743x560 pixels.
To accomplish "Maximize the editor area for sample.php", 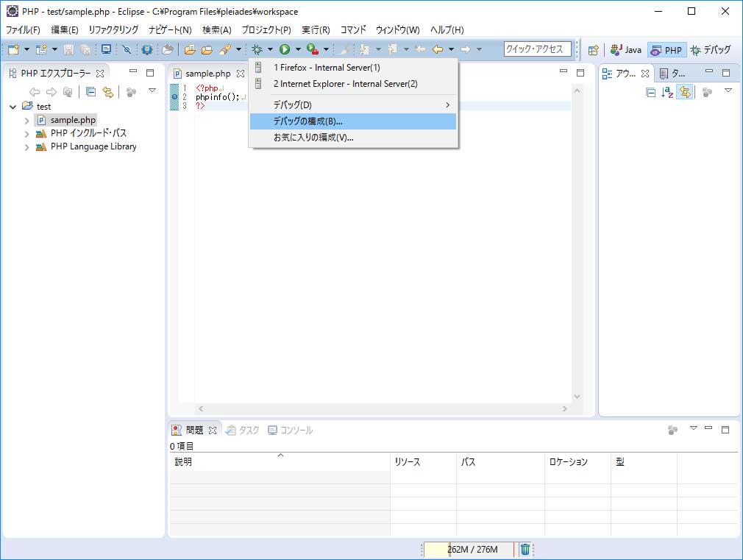I will click(580, 73).
